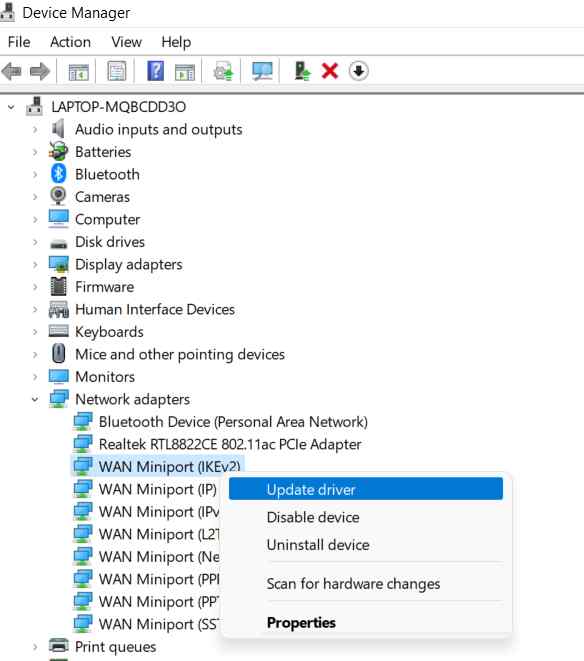The image size is (584, 661).
Task: Expand the Batteries category
Action: tap(35, 152)
